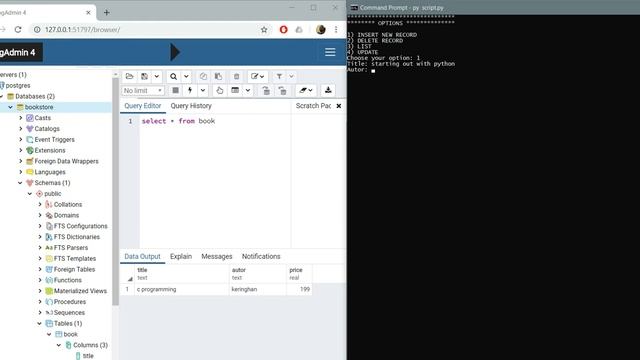This screenshot has height=360, width=640.
Task: Select Sequences in the tree
Action: click(x=69, y=313)
